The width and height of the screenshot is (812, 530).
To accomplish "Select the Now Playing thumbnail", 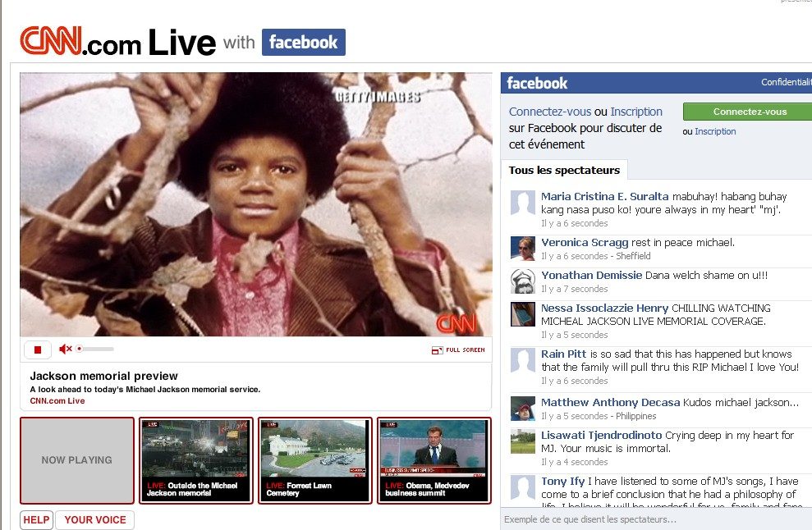I will pyautogui.click(x=77, y=460).
